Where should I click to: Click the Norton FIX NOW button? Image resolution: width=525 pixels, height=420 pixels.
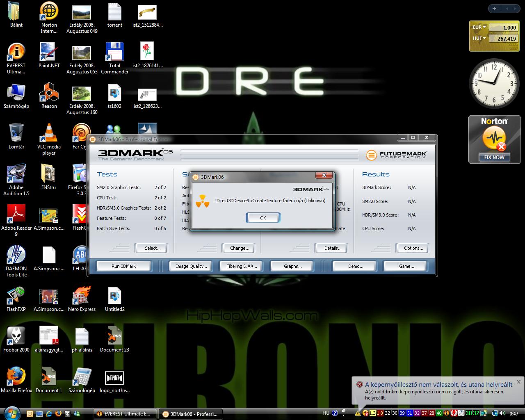[494, 157]
